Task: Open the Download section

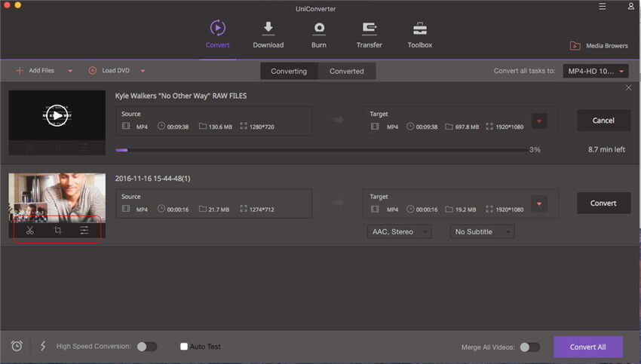Action: pyautogui.click(x=268, y=35)
